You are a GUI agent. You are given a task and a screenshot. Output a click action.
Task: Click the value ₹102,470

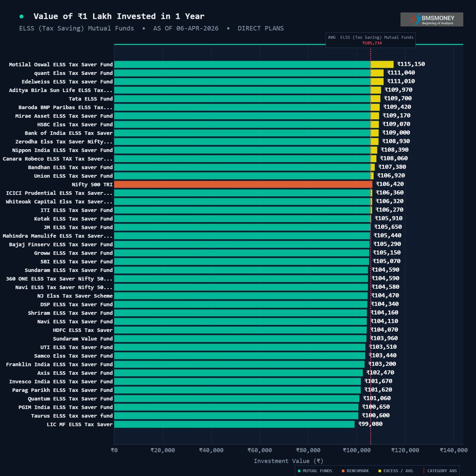pyautogui.click(x=380, y=372)
